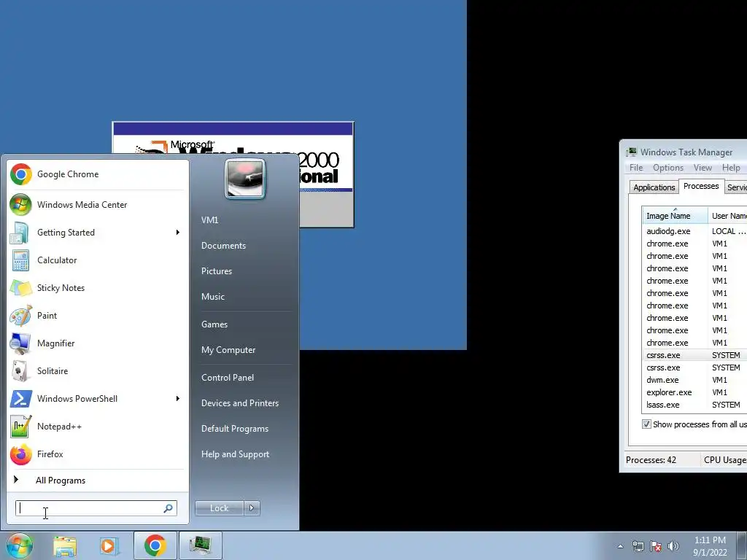The height and width of the screenshot is (560, 747).
Task: Launch Notepad++ from the Start menu
Action: tap(97, 426)
